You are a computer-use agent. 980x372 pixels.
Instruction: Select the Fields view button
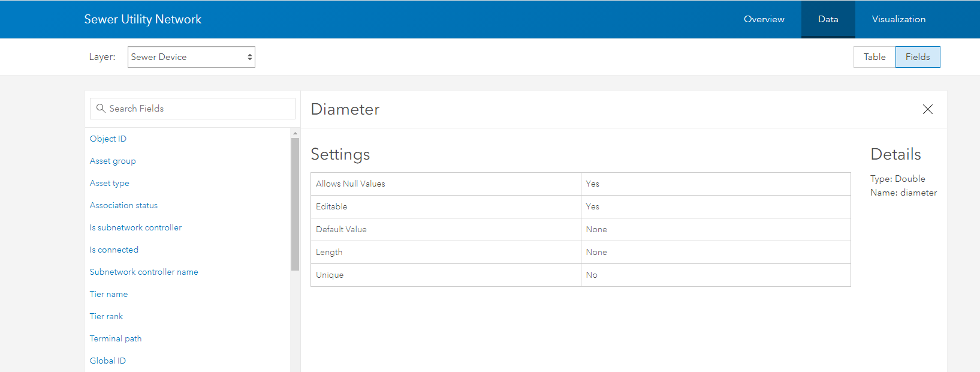917,57
